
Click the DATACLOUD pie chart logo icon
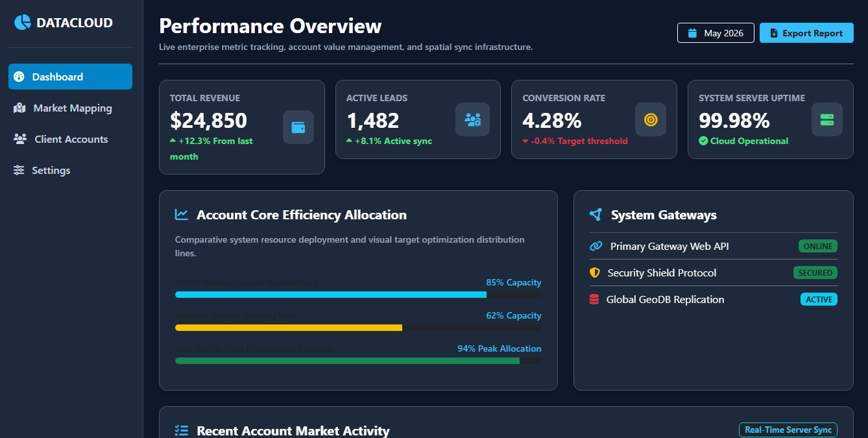23,23
